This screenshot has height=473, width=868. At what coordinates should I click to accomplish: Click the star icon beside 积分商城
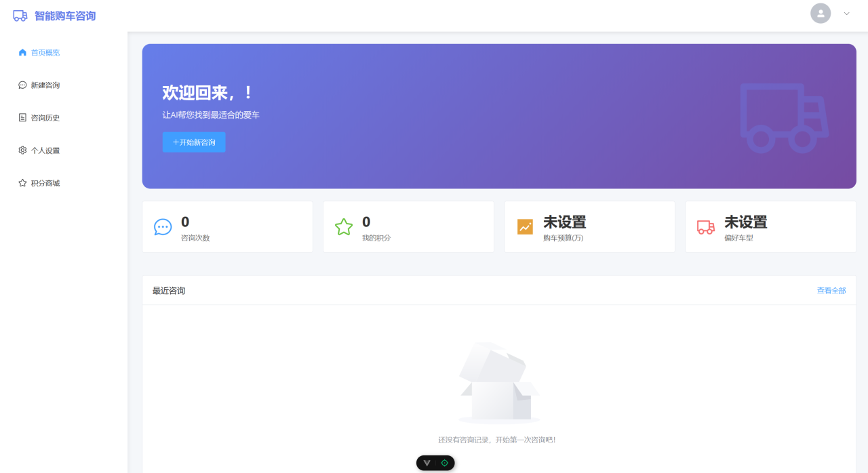pos(22,183)
